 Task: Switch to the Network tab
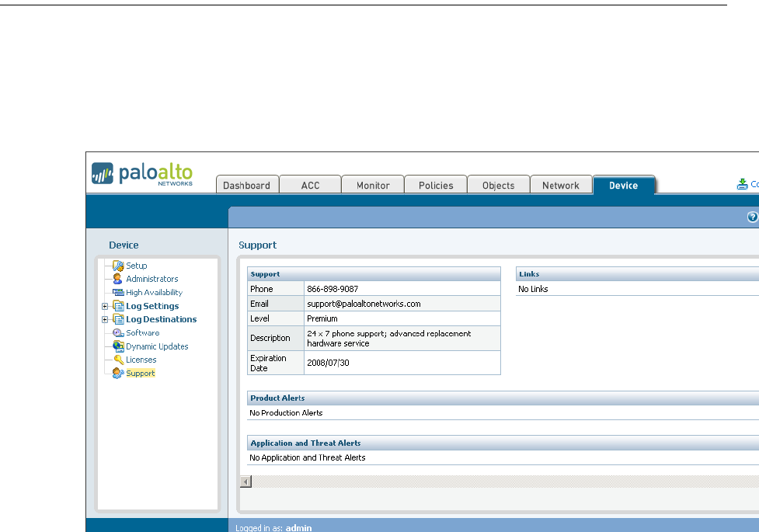pyautogui.click(x=561, y=186)
